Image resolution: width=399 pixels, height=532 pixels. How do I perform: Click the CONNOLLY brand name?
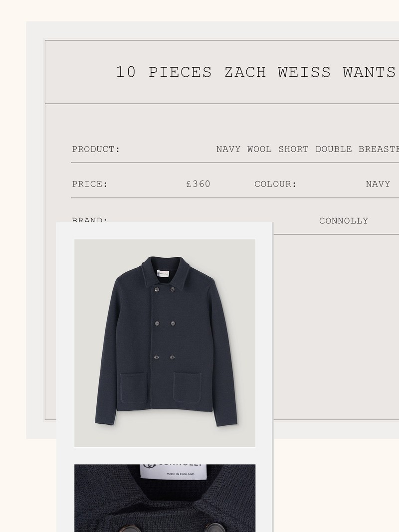pos(344,221)
